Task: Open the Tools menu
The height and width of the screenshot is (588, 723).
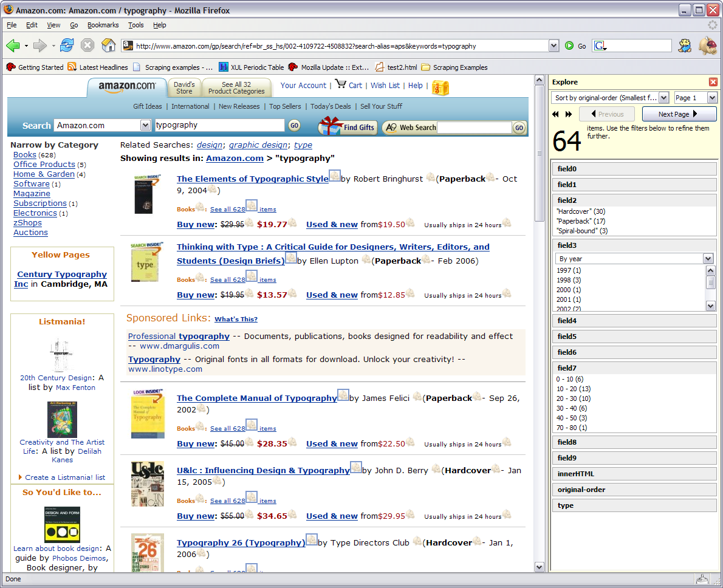Action: (x=135, y=25)
